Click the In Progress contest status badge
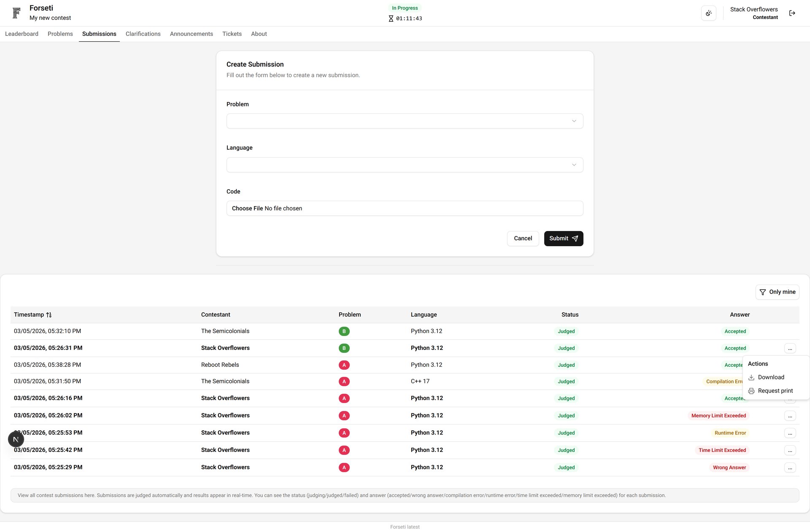Viewport: 810px width, 532px height. pos(405,8)
